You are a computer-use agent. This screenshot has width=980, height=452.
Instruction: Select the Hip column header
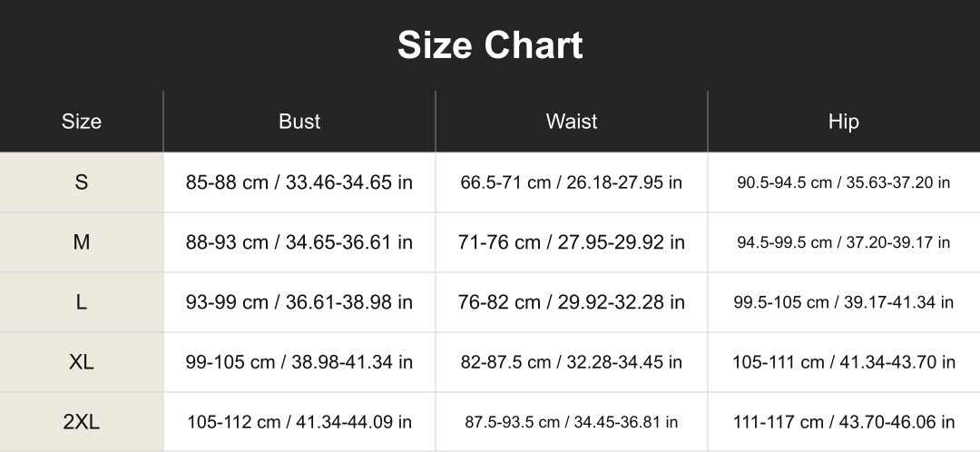[844, 122]
